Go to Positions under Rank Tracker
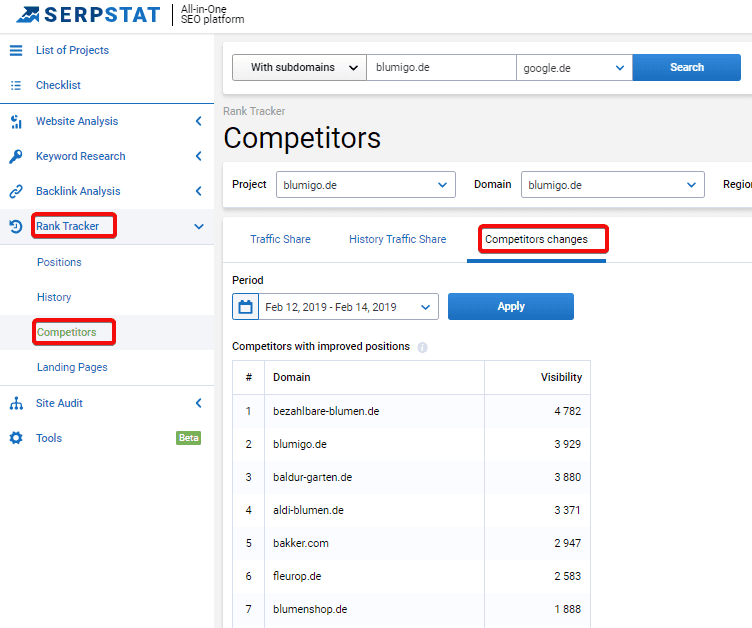Viewport: 752px width, 628px height. (59, 262)
